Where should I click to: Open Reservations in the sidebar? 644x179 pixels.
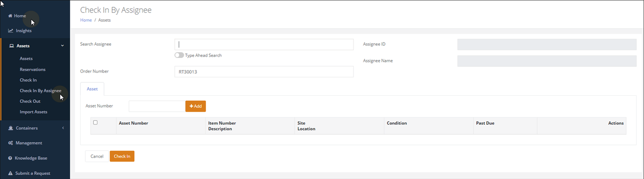33,69
